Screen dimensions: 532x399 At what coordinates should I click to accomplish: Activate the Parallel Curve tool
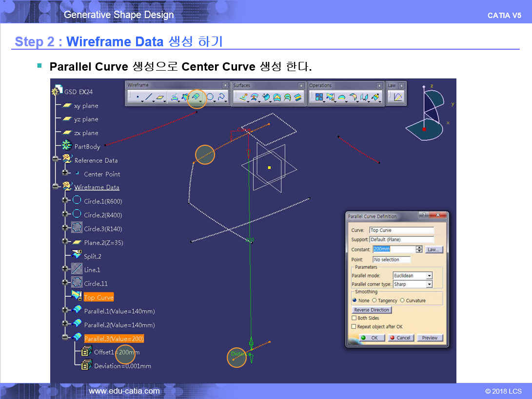[197, 97]
